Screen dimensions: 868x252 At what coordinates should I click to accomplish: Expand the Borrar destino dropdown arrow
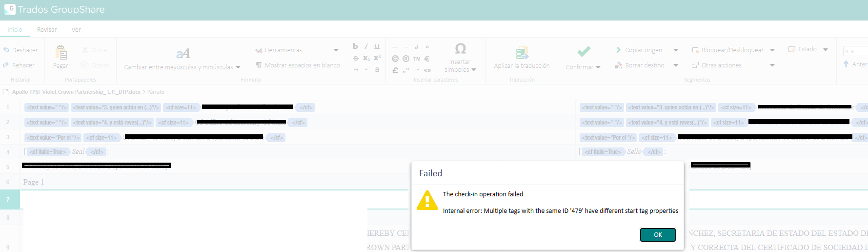[676, 65]
